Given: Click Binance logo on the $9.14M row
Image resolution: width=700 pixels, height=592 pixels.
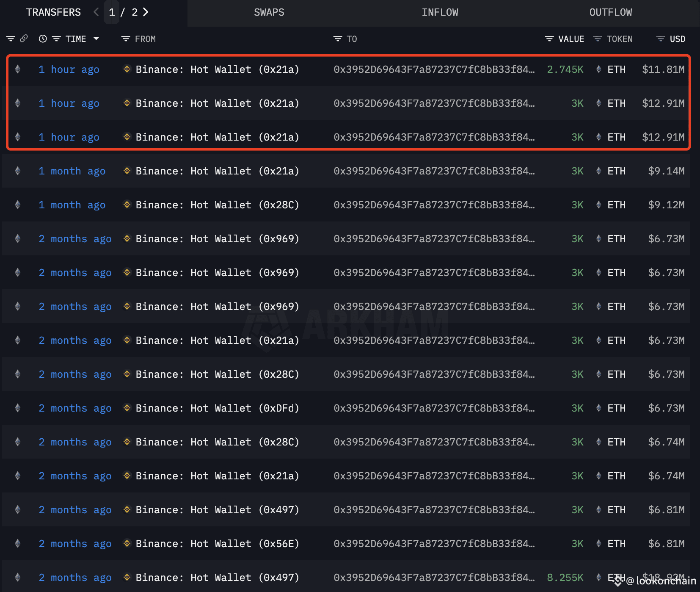Looking at the screenshot, I should pyautogui.click(x=127, y=171).
